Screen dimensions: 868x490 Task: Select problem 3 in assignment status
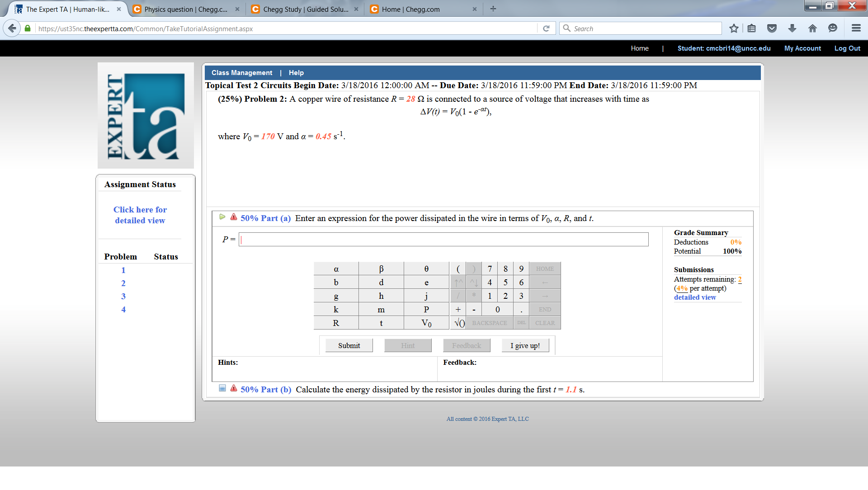(123, 297)
